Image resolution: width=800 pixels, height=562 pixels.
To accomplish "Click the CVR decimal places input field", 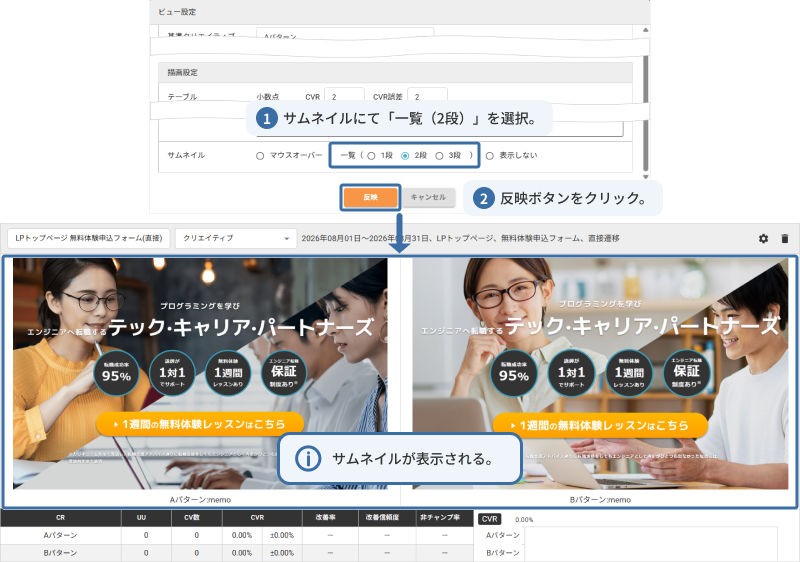I will [x=344, y=95].
